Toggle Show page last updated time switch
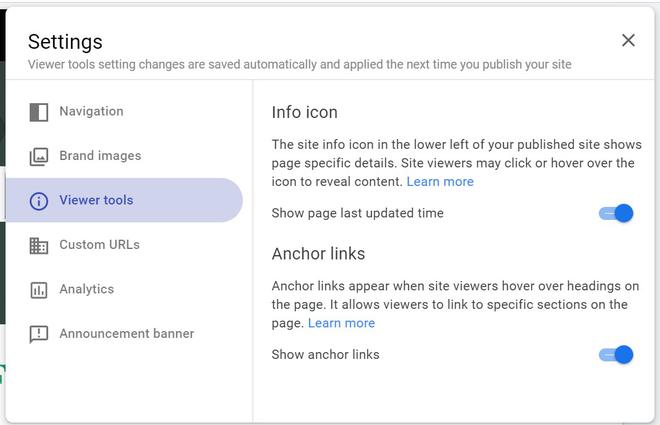The width and height of the screenshot is (660, 425). coord(616,213)
